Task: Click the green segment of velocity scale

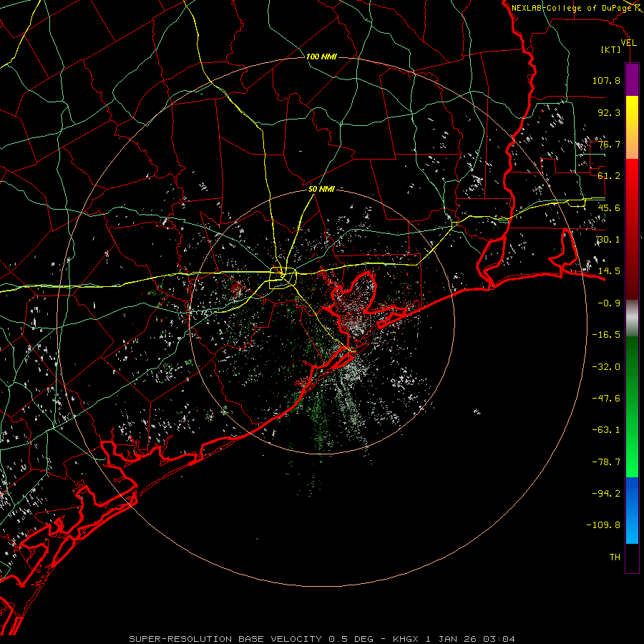Action: coord(632,406)
